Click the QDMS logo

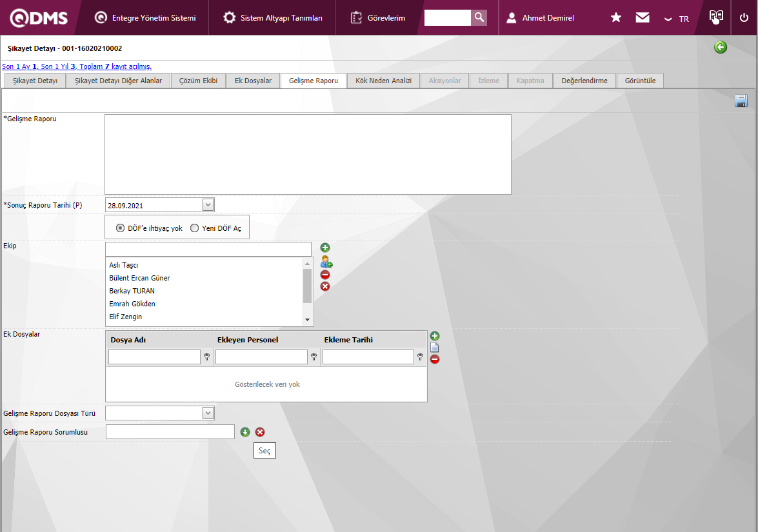[39, 18]
